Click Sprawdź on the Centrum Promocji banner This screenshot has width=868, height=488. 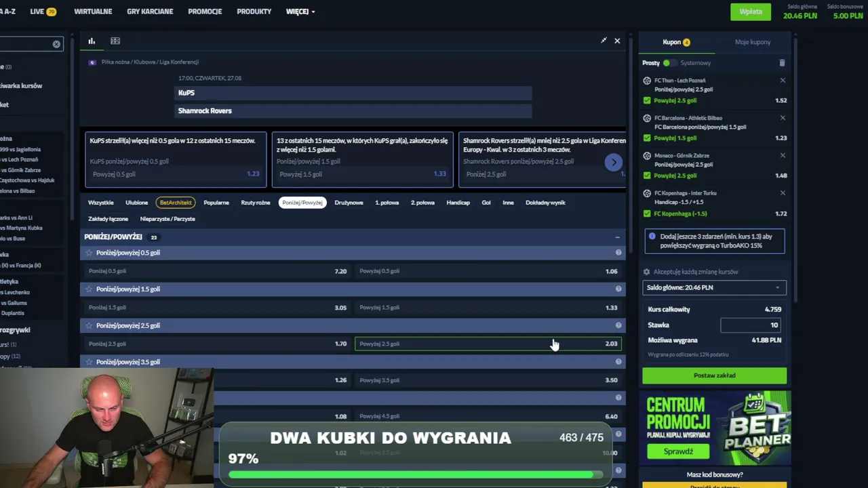[x=678, y=451]
